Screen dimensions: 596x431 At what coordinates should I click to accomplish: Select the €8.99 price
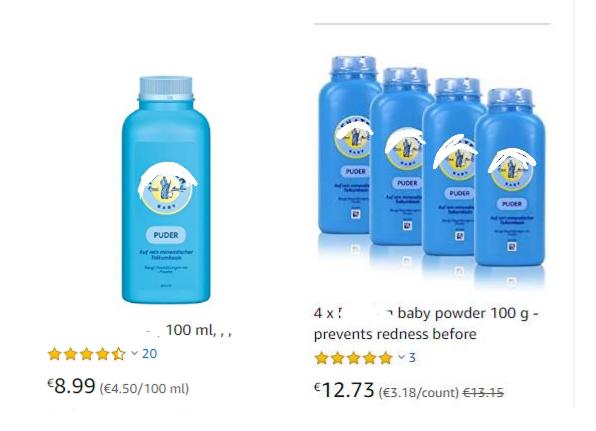(71, 386)
